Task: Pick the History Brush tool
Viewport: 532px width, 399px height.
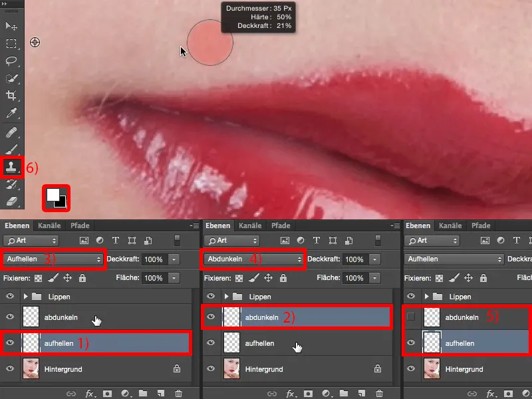Action: 11,185
